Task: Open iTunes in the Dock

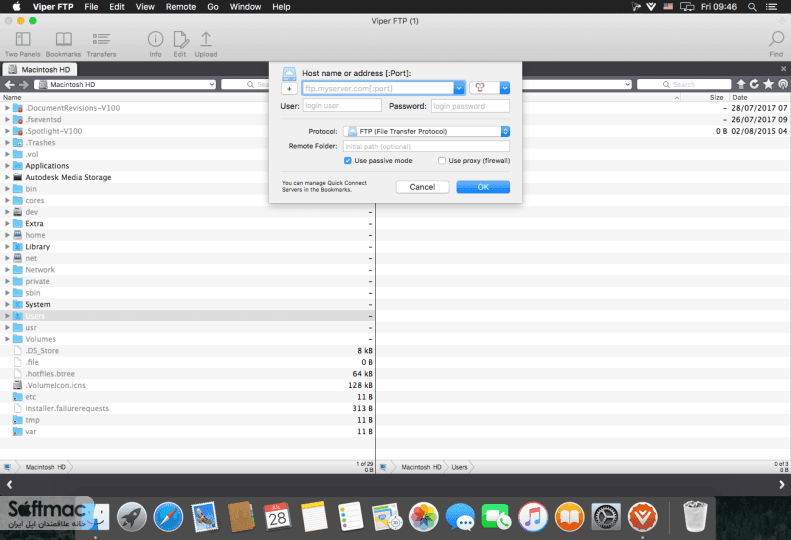Action: (x=533, y=517)
